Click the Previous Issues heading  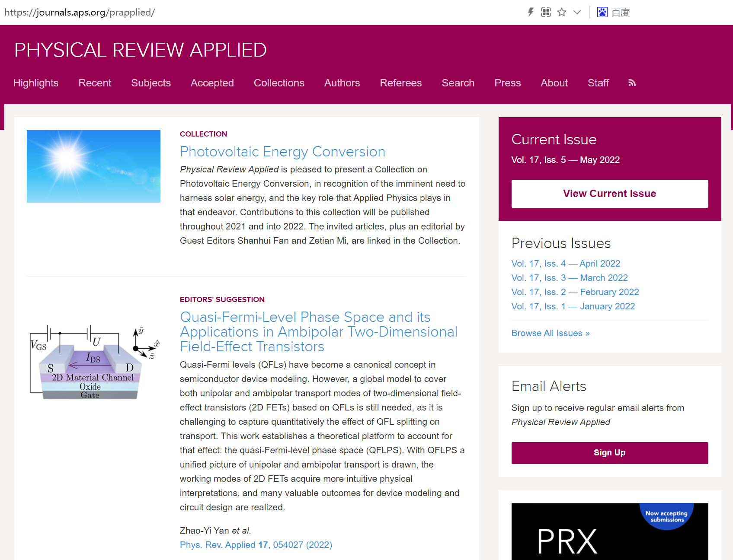coord(561,243)
